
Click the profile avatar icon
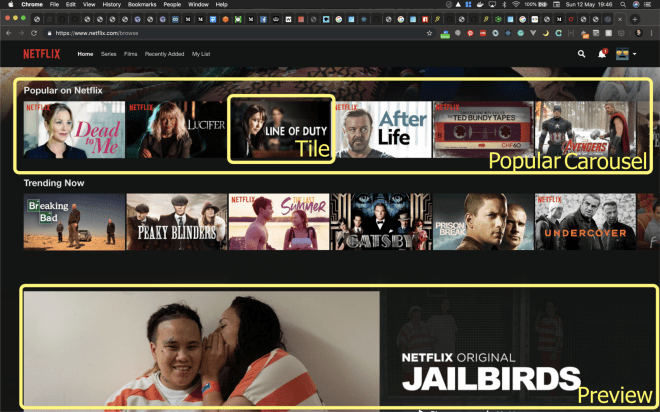pyautogui.click(x=622, y=54)
